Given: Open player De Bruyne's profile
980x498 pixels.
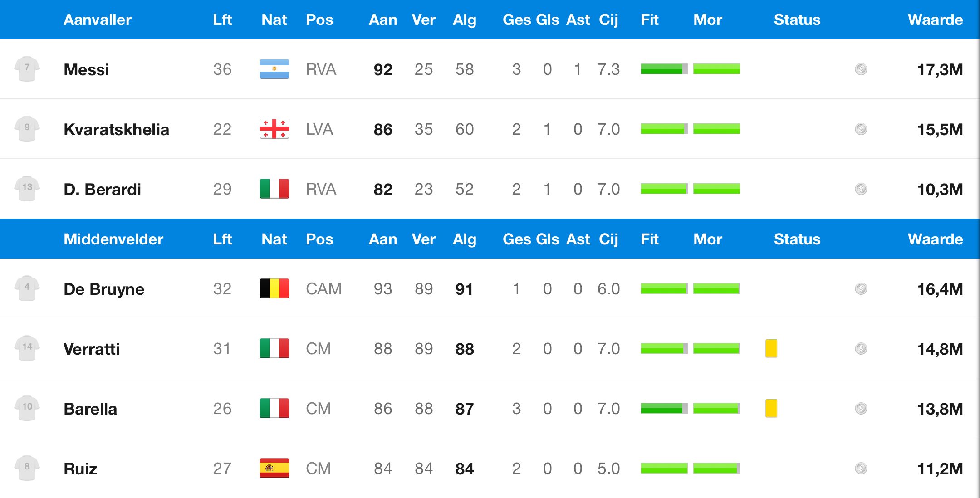Looking at the screenshot, I should (x=104, y=289).
